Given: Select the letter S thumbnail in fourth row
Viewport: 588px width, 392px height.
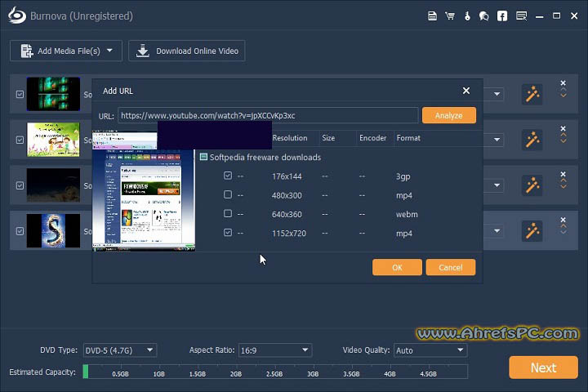Looking at the screenshot, I should (x=53, y=230).
